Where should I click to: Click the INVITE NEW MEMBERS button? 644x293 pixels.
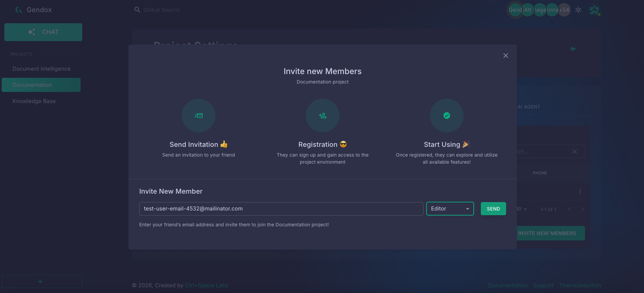pos(551,233)
